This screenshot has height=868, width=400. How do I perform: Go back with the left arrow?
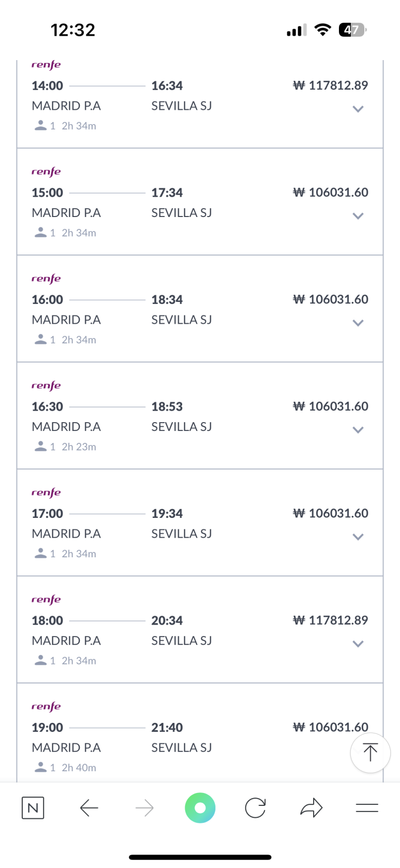point(89,808)
